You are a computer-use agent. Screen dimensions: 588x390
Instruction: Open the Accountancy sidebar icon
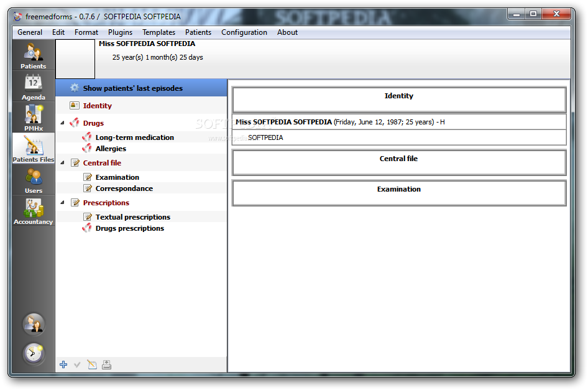(x=34, y=211)
